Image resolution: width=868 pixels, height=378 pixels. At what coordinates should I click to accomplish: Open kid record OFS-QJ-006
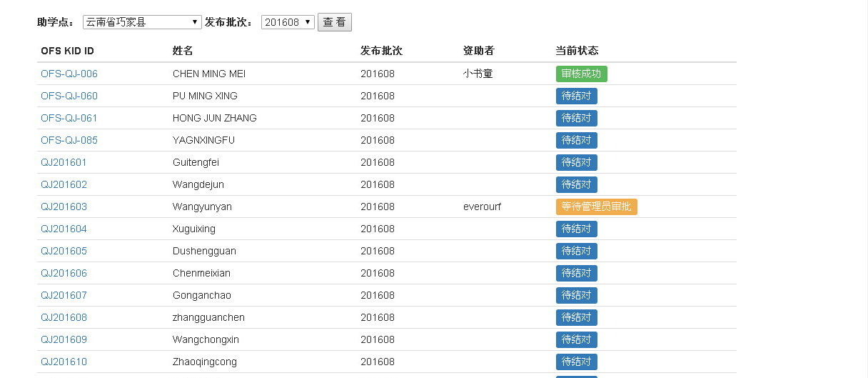tap(69, 74)
